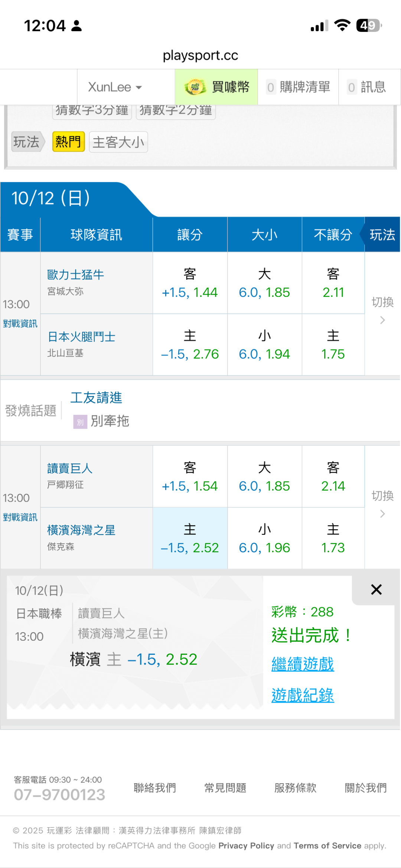401x868 pixels.
Task: Expand the 玩法 column header
Action: pos(382,235)
